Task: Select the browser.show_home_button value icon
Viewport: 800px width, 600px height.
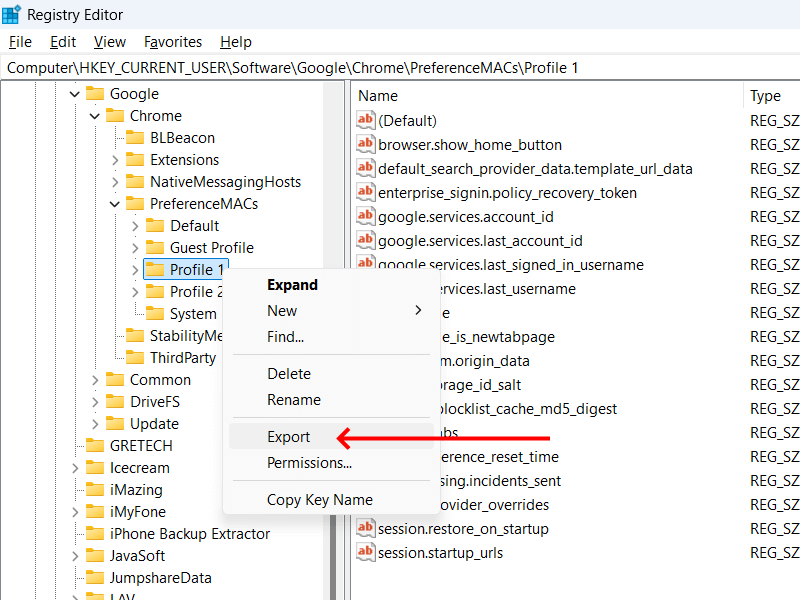Action: point(365,144)
